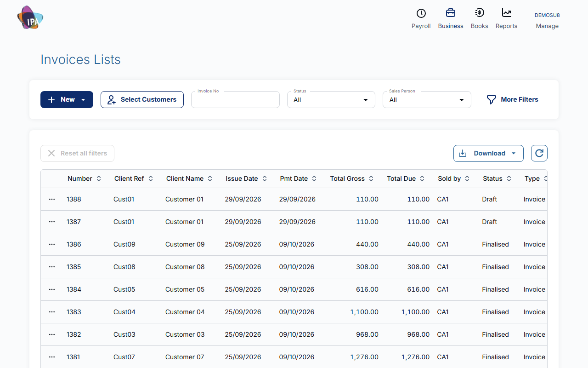This screenshot has width=588, height=368.
Task: Click total due 308.00
Action: 418,267
